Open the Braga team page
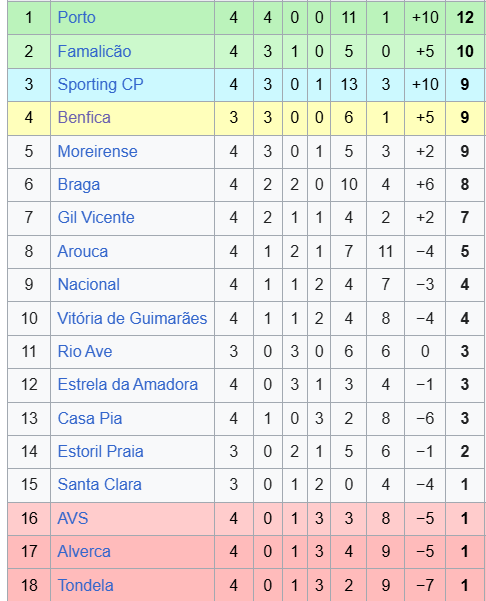The height and width of the screenshot is (601, 486). pyautogui.click(x=79, y=185)
